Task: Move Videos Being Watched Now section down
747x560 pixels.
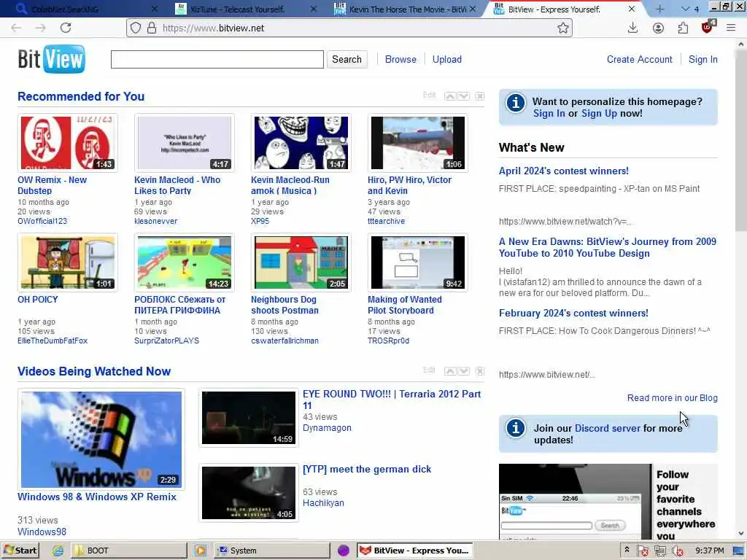Action: [463, 371]
